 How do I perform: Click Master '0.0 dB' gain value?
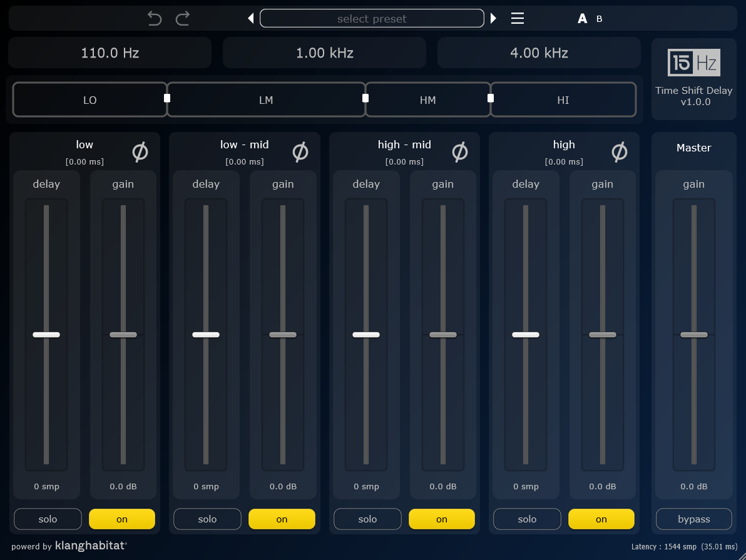coord(694,486)
